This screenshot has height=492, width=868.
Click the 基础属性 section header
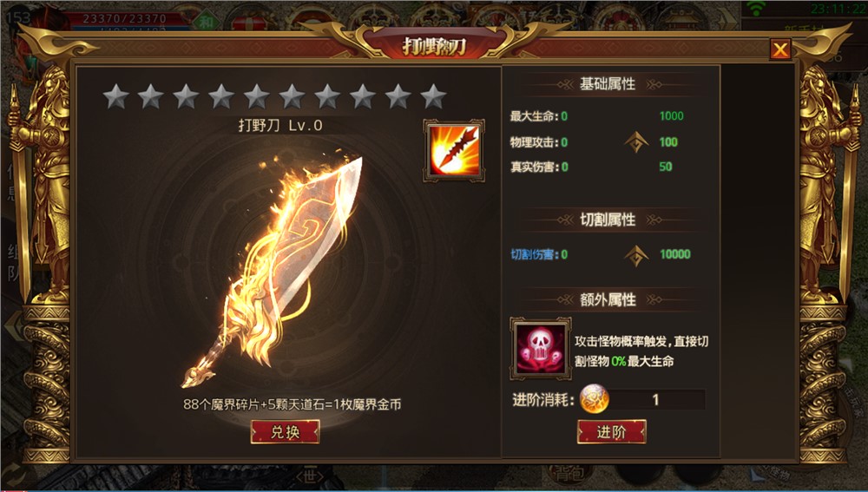(608, 84)
